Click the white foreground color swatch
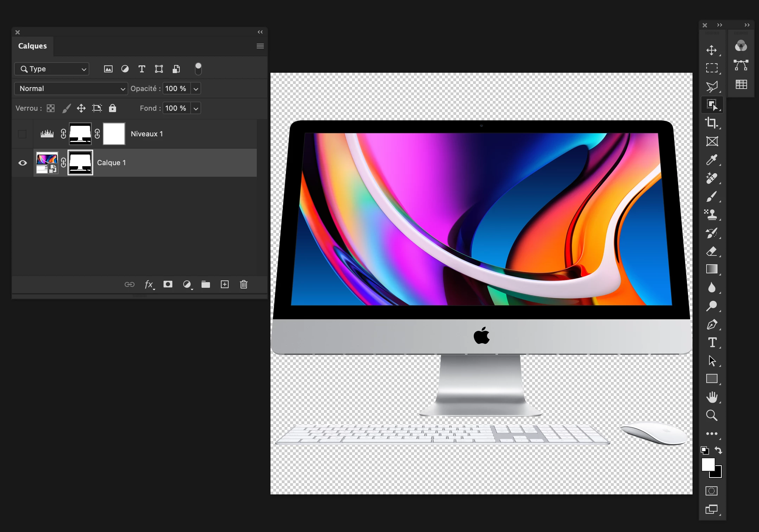 708,465
